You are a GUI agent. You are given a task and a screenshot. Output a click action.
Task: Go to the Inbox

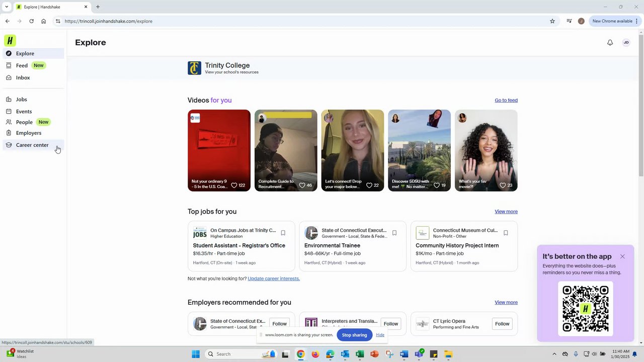[33, 77]
